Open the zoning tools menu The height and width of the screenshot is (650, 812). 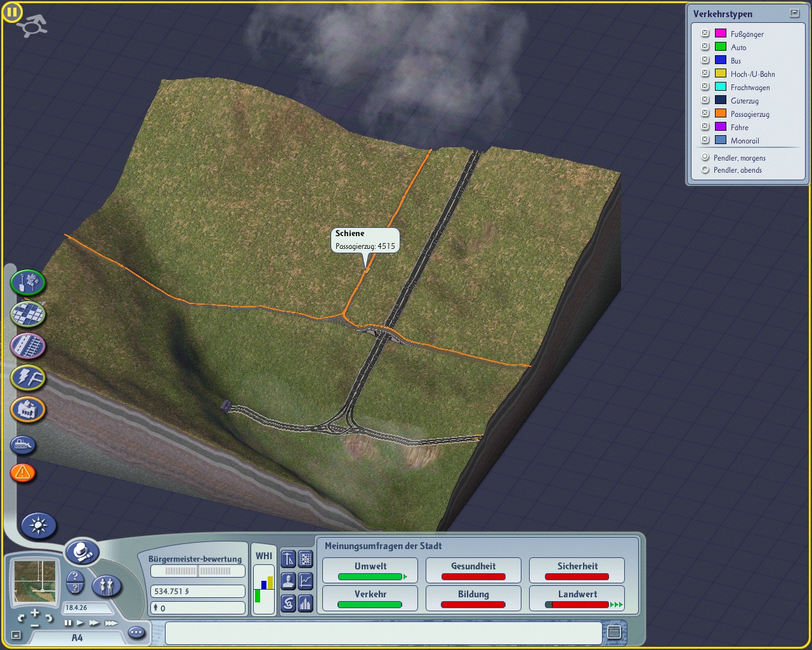coord(28,314)
